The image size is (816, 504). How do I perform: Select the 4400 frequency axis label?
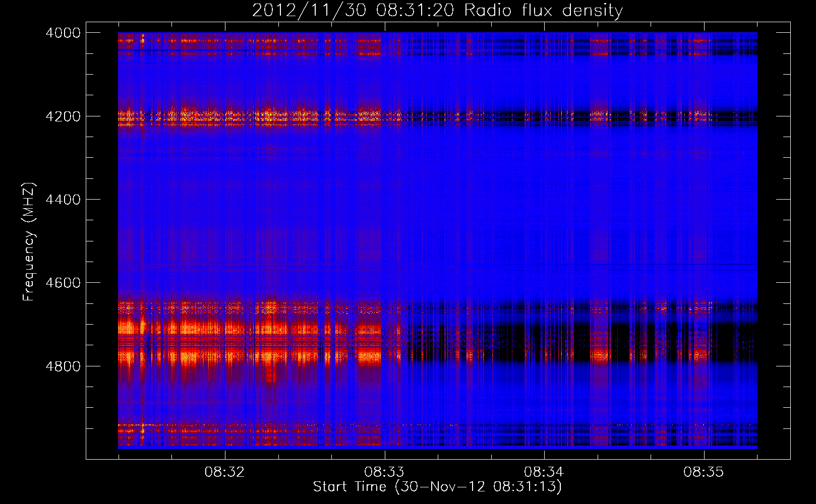tap(63, 200)
